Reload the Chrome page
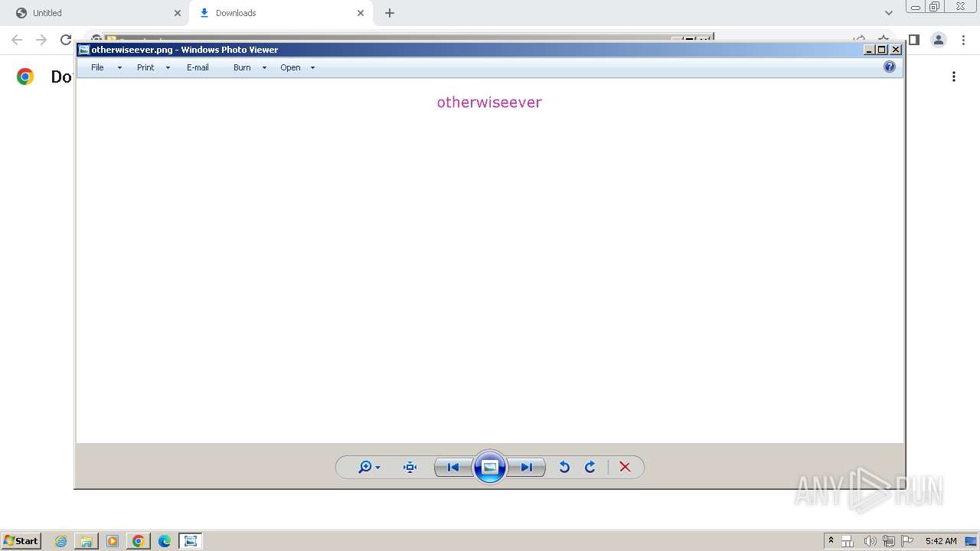980x551 pixels. pyautogui.click(x=66, y=40)
